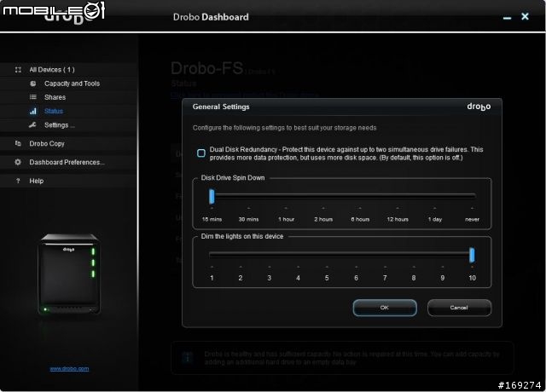Cancel the General Settings dialog

click(x=459, y=308)
